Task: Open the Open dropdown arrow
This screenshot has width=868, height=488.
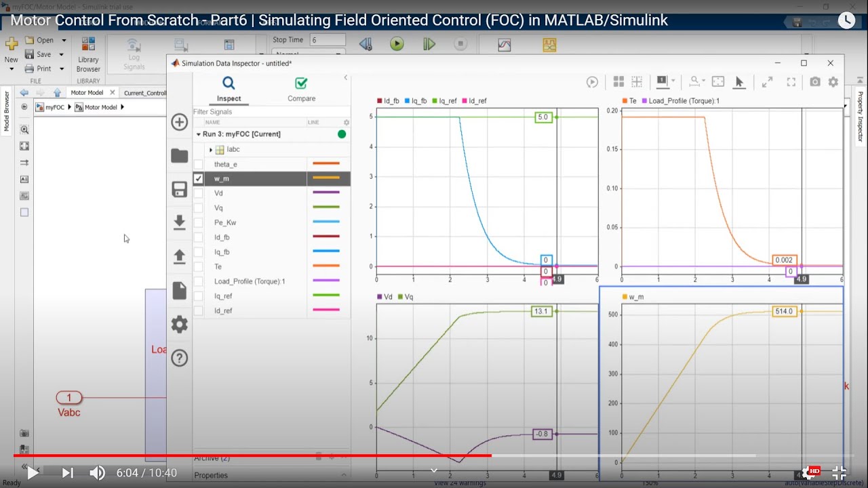Action: pyautogui.click(x=64, y=40)
